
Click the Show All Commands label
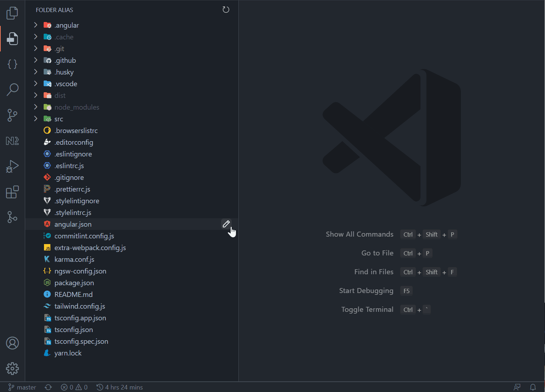[359, 234]
